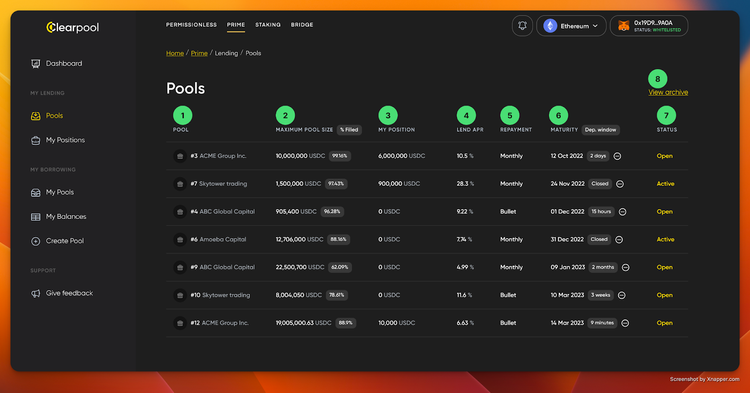
Task: Switch to the Staking tab
Action: (268, 25)
